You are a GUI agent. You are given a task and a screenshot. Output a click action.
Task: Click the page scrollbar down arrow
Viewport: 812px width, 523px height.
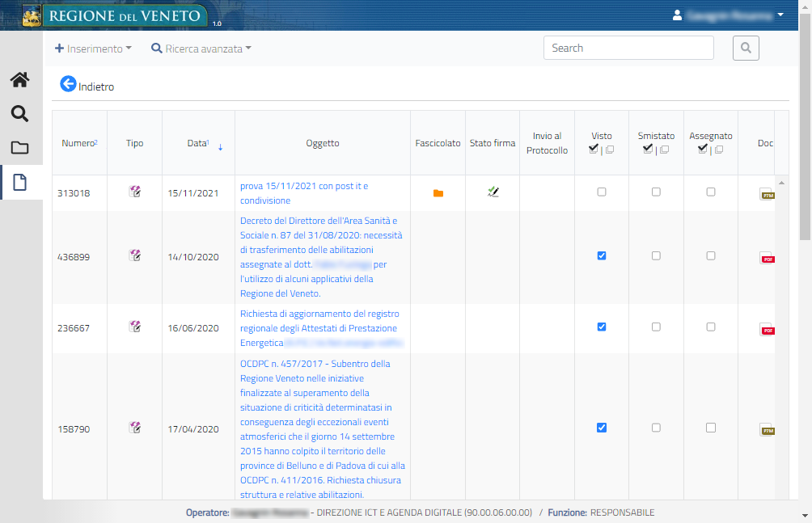[x=805, y=516]
